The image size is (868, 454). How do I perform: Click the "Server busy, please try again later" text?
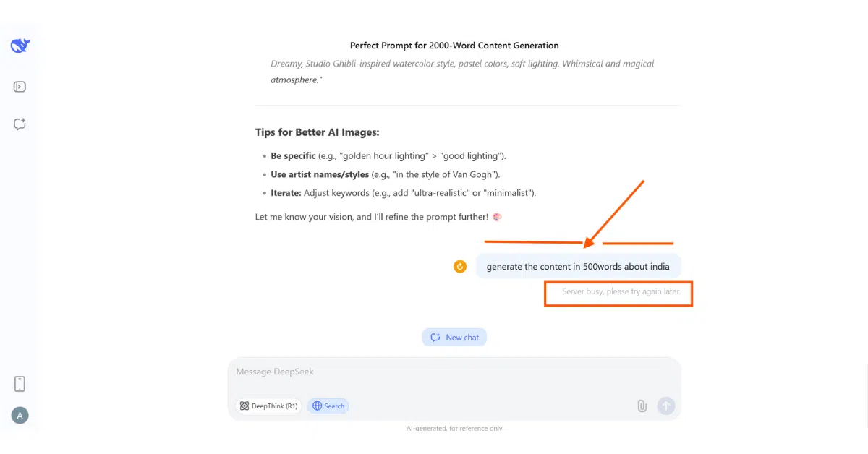[x=621, y=292]
